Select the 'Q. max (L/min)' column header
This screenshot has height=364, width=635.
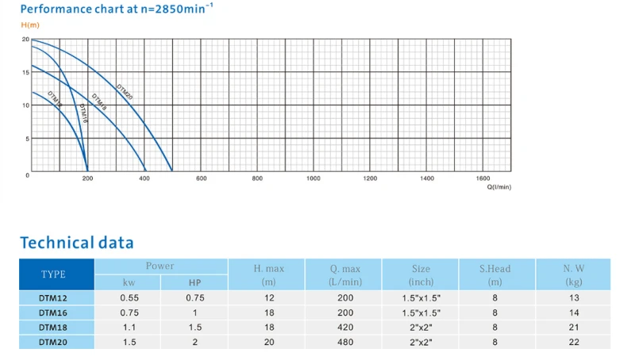[x=344, y=274]
